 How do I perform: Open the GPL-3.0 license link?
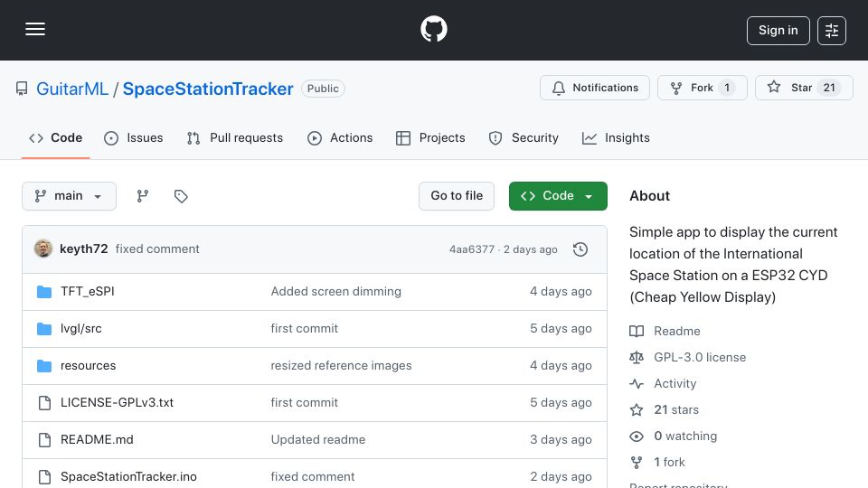click(700, 358)
